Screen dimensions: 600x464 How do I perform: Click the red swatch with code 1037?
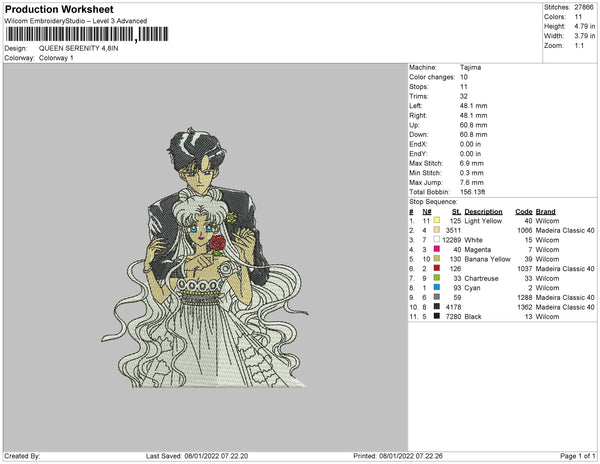(x=437, y=268)
